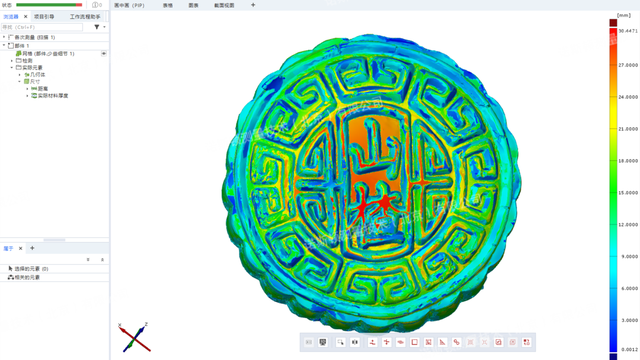
Task: Collapse the 实际元素 folder node
Action: [12, 67]
